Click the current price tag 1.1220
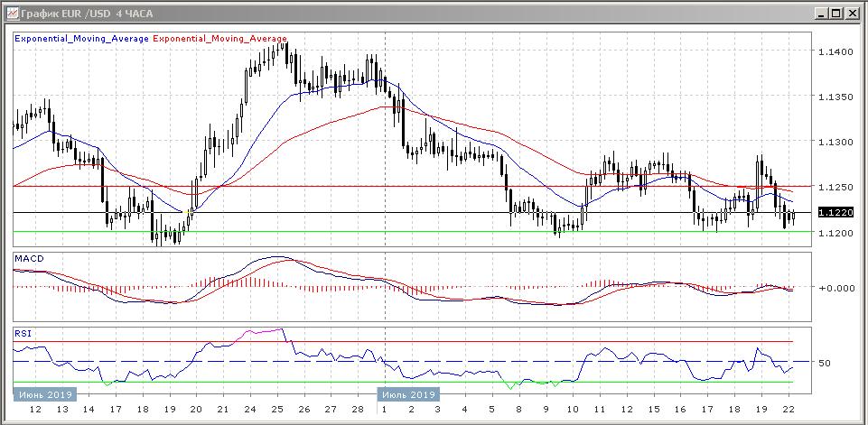 coord(832,213)
